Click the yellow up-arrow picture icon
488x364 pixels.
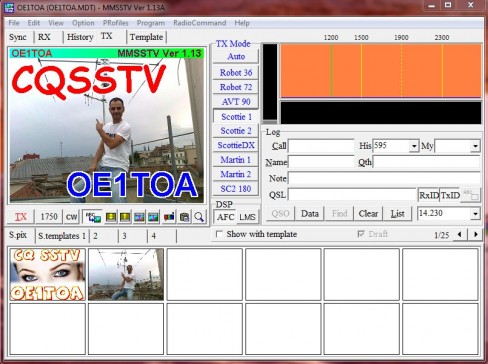tap(125, 217)
